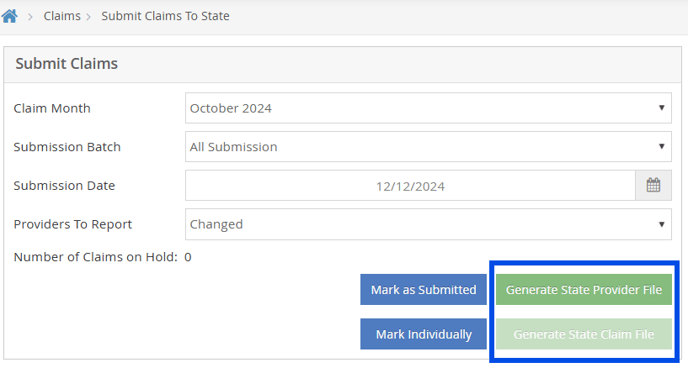688x373 pixels.
Task: Go to the home page via house icon
Action: pos(10,16)
